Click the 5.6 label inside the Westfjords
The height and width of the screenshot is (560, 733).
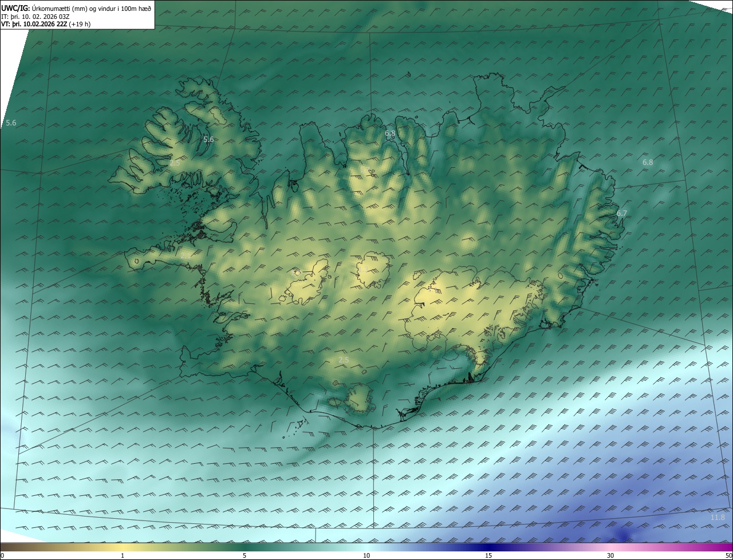(208, 139)
